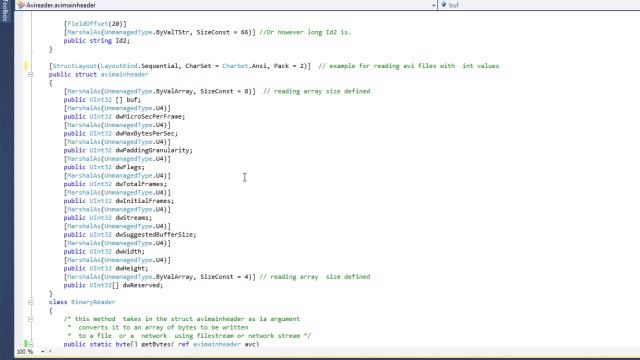Collapse the getBytes method outlining region

(x=30, y=344)
